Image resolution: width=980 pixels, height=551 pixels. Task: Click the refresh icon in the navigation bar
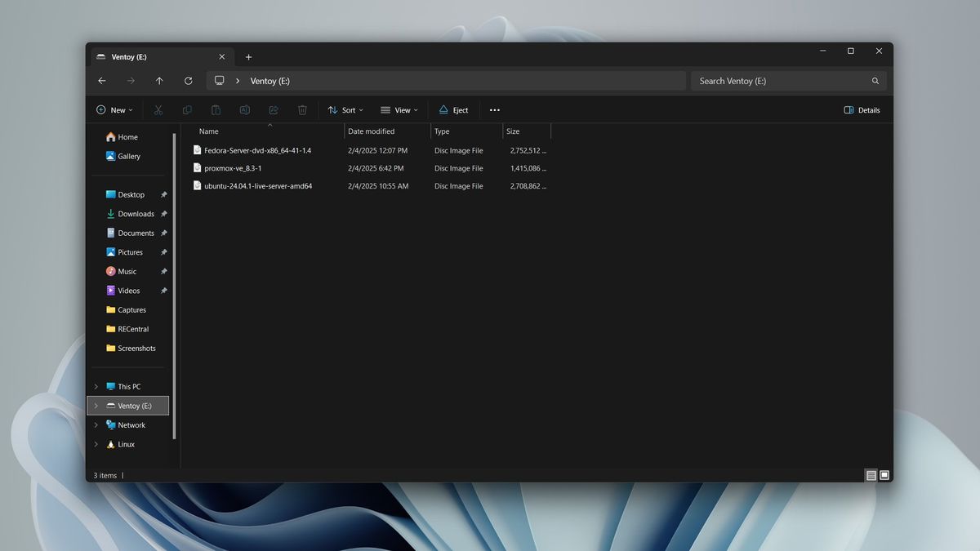(x=188, y=81)
